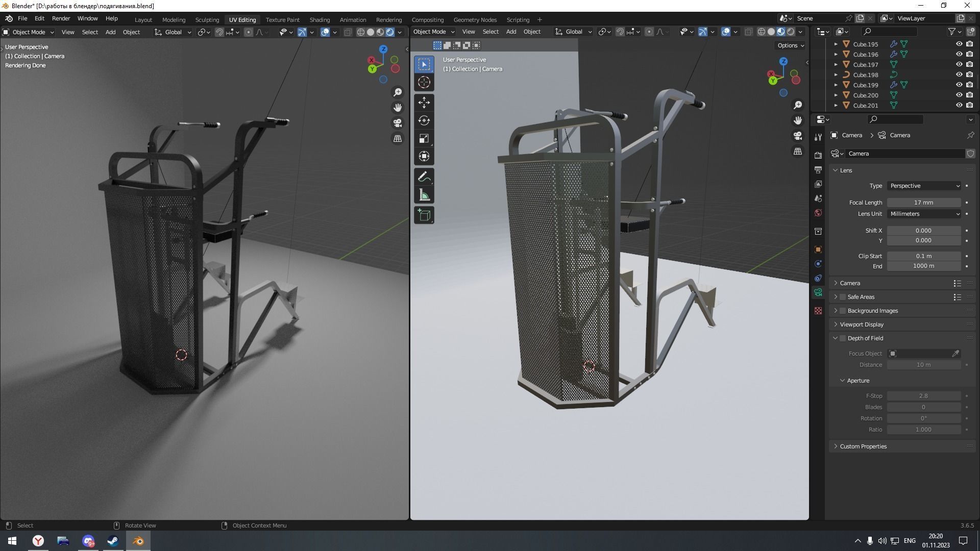This screenshot has height=551, width=980.
Task: Toggle snapping magnet in right viewport header
Action: [x=620, y=32]
